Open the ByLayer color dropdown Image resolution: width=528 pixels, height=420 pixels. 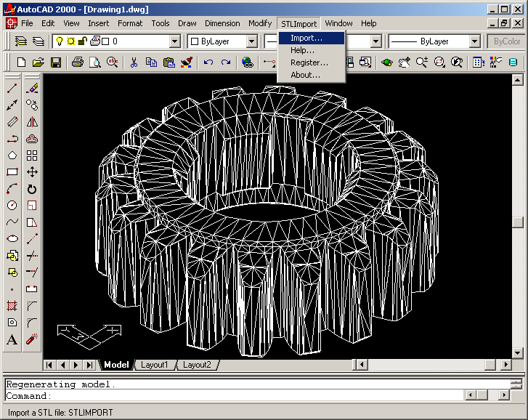click(x=223, y=41)
